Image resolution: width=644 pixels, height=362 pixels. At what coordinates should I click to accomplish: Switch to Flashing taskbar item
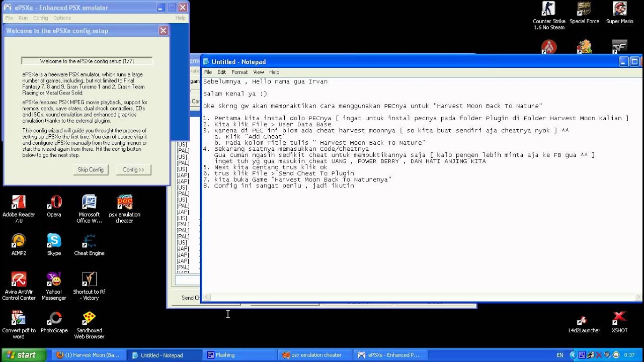[x=240, y=355]
